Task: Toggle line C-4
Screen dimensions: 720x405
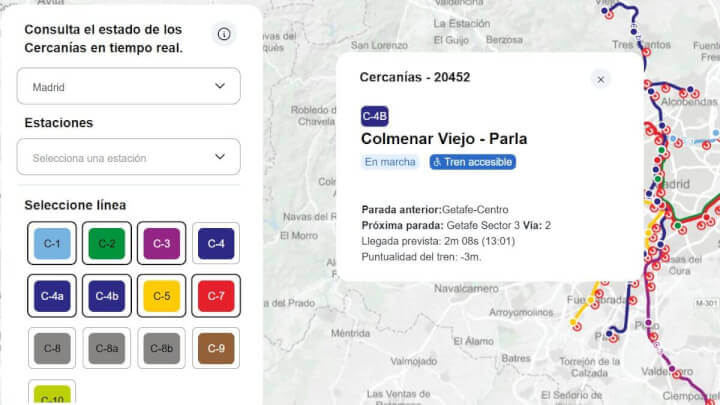Action: 216,243
